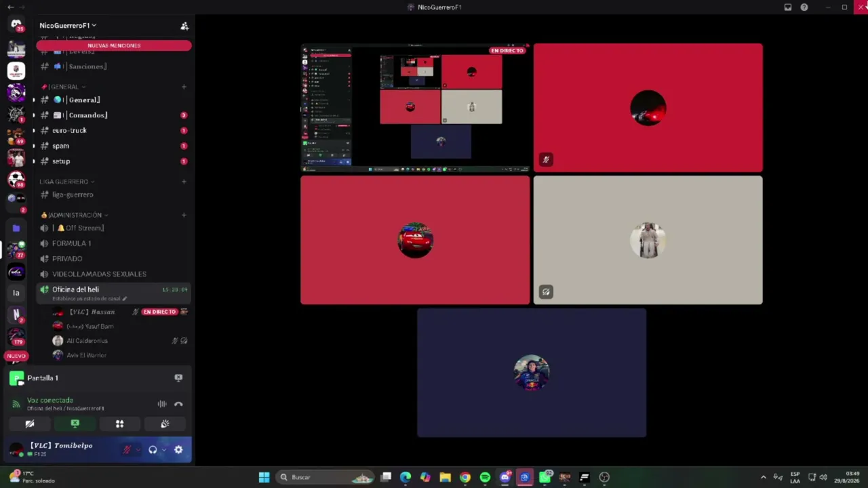Image resolution: width=868 pixels, height=488 pixels.
Task: Open the soundboard button in voice panel
Action: point(165,424)
